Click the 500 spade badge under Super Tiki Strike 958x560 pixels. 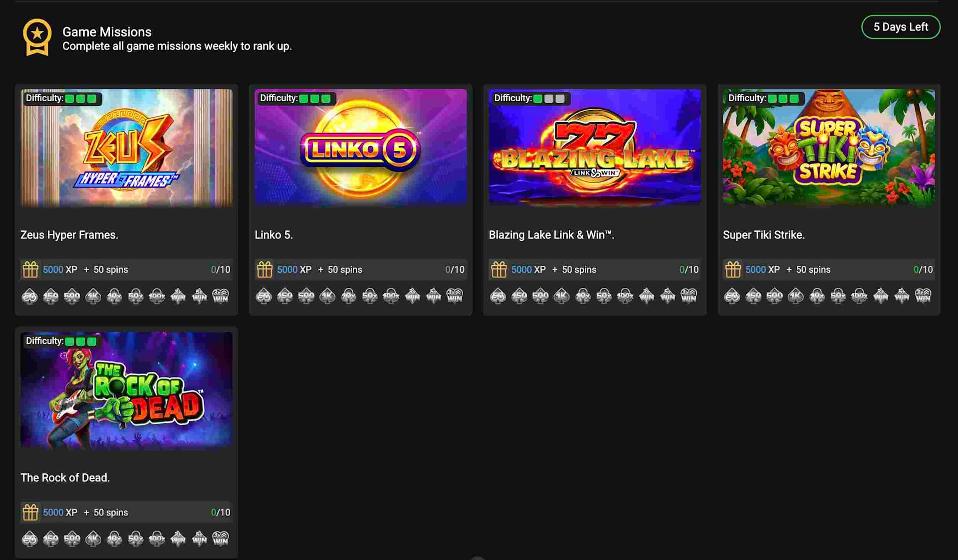coord(774,296)
